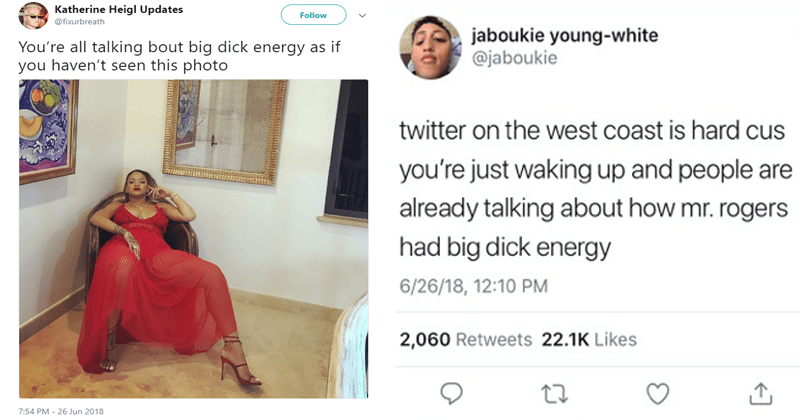Click the mr. rogers tweet text
Image resolution: width=800 pixels, height=420 pixels.
[595, 189]
